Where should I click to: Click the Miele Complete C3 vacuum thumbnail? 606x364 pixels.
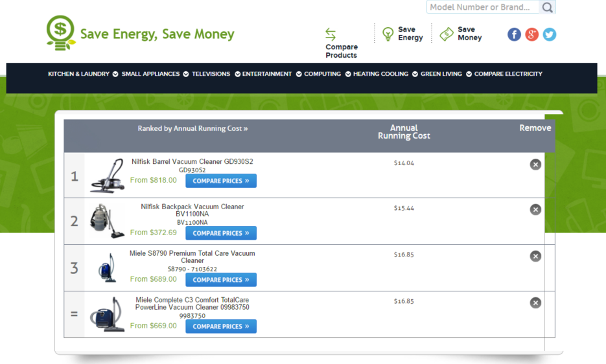tap(107, 314)
